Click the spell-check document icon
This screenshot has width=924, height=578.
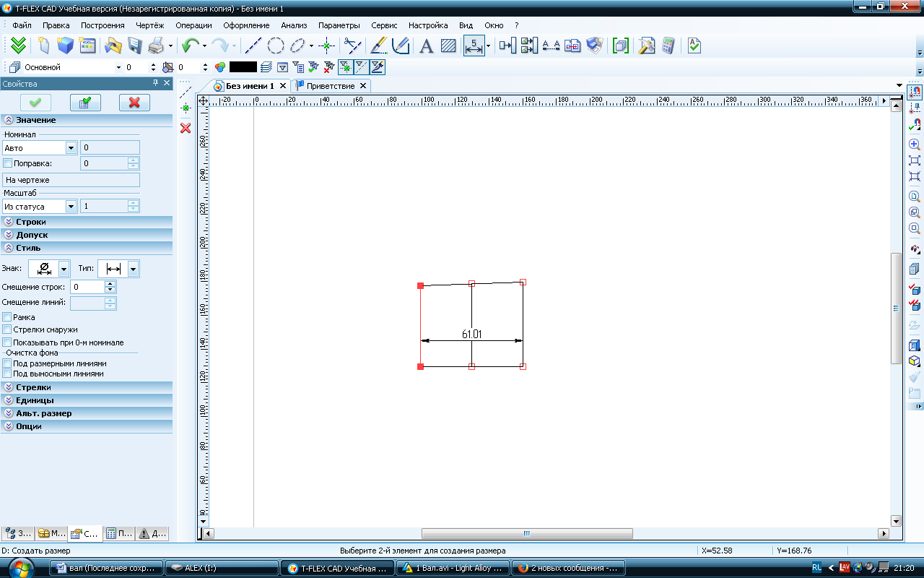694,46
